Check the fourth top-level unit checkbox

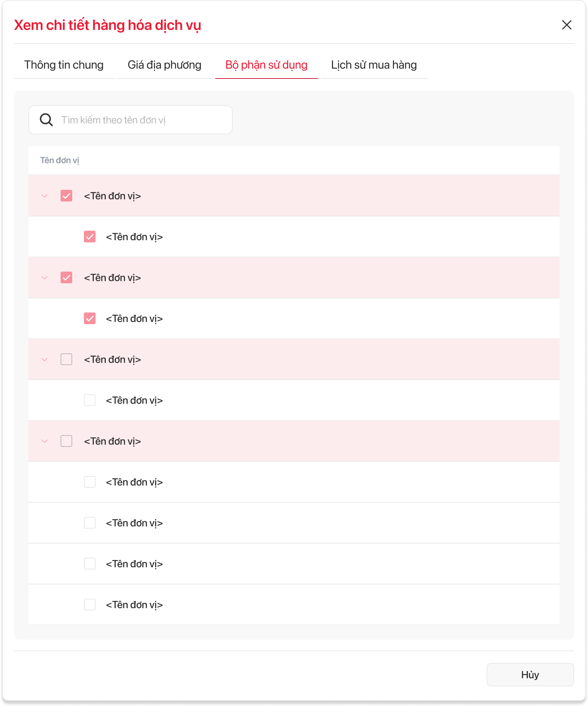coord(66,441)
